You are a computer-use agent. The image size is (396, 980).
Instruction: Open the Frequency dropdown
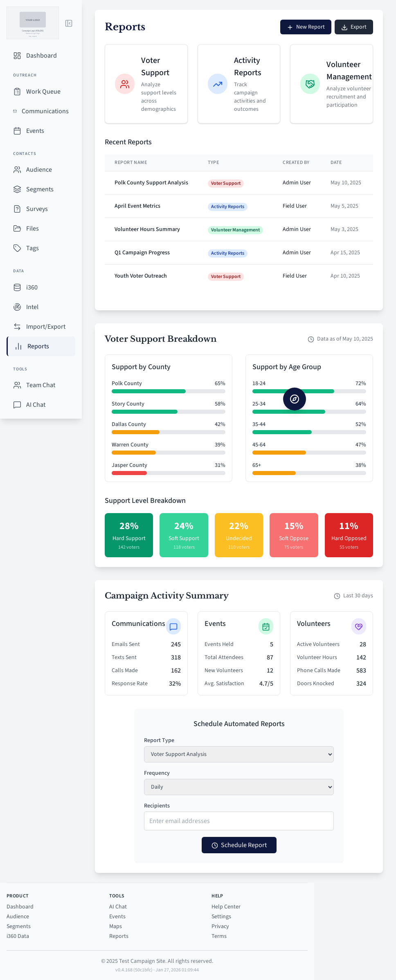coord(239,787)
